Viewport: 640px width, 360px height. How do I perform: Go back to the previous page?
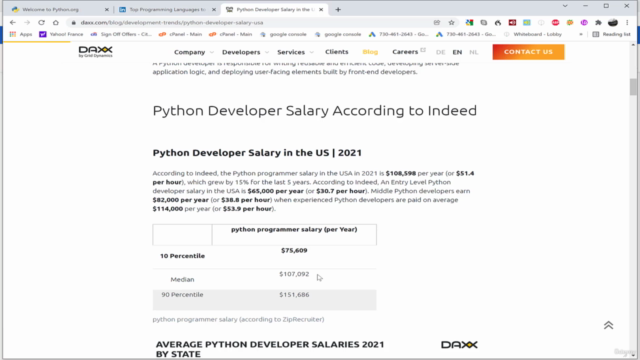(13, 22)
